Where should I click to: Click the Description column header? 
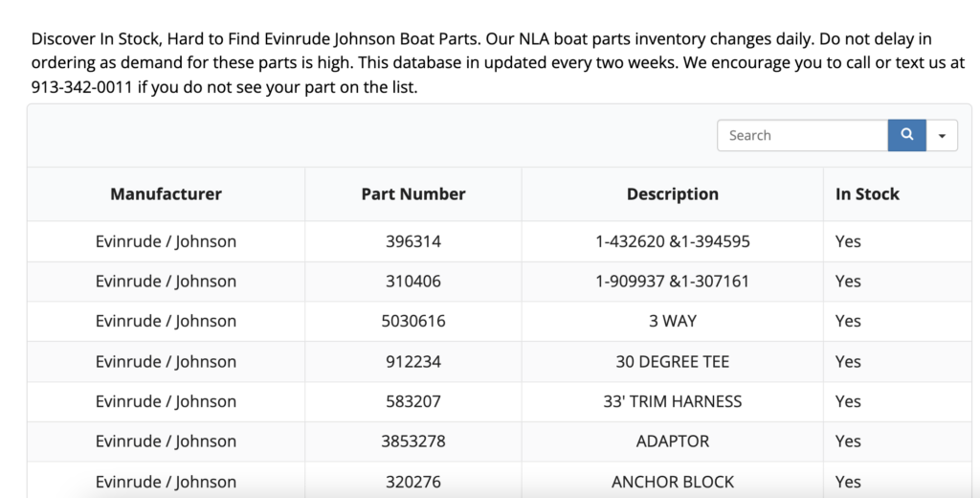672,193
